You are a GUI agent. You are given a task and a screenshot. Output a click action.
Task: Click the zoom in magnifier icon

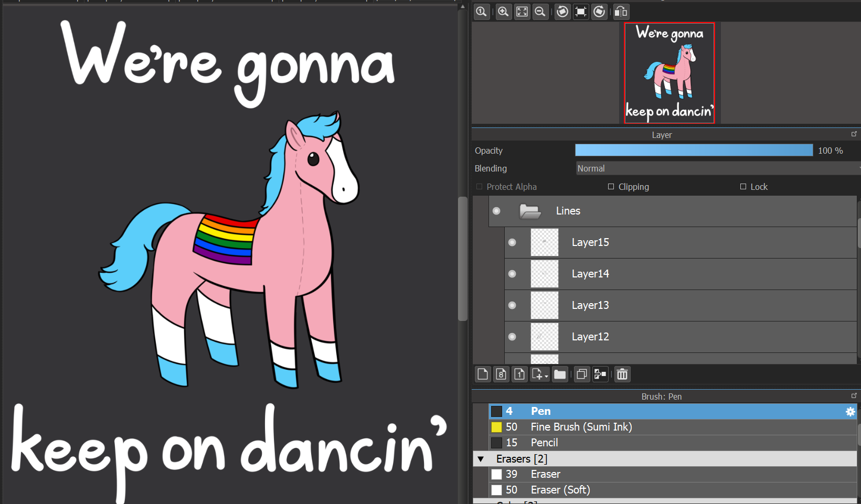[x=503, y=12]
